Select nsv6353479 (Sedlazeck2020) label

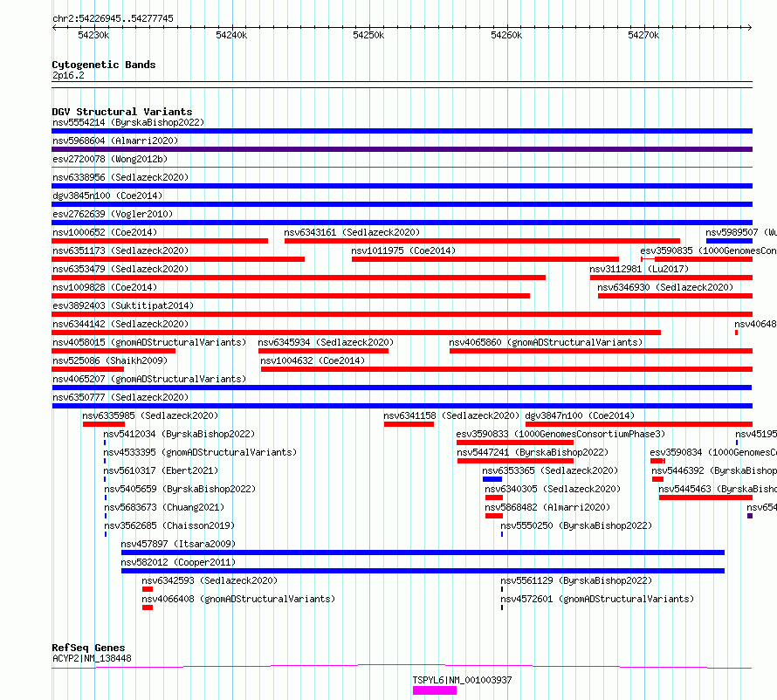point(120,269)
